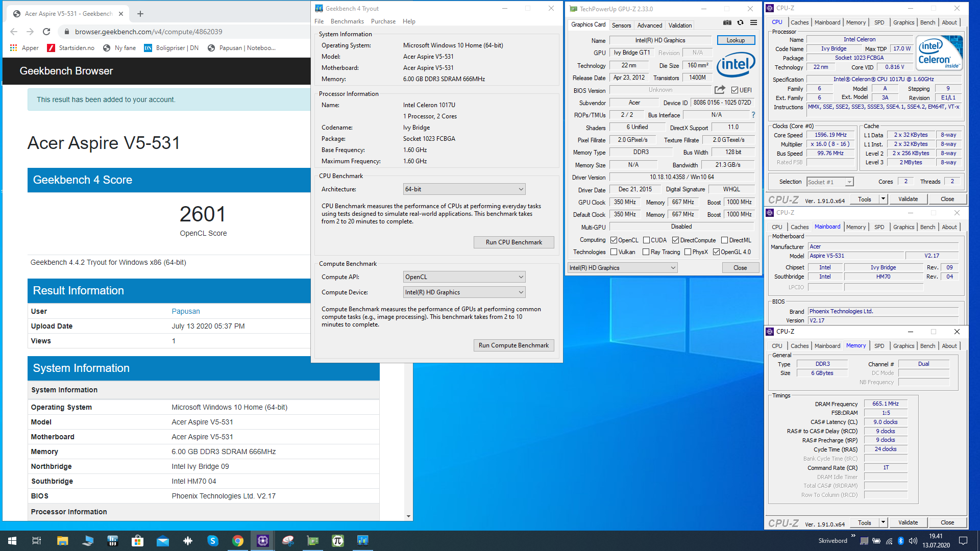The width and height of the screenshot is (980, 551).
Task: Click the Run Compute Benchmark button
Action: 513,345
